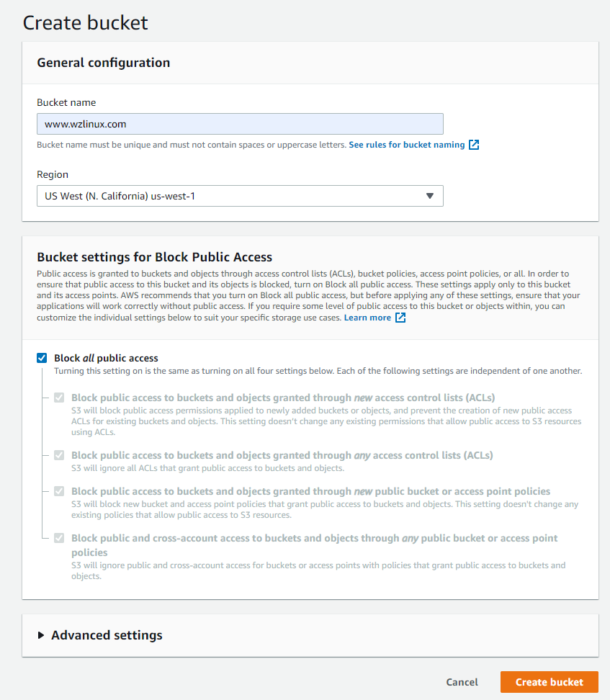Toggle block public and cross-account access checkbox
The width and height of the screenshot is (610, 700).
tap(59, 538)
